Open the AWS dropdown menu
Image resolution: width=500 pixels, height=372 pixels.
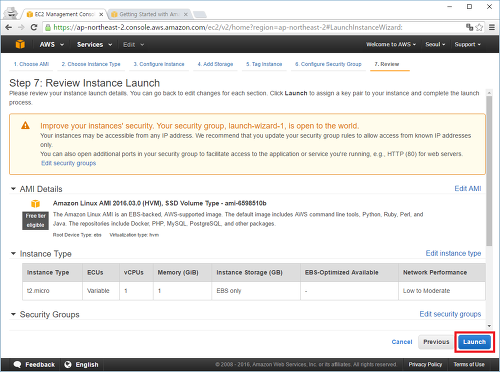(x=51, y=44)
